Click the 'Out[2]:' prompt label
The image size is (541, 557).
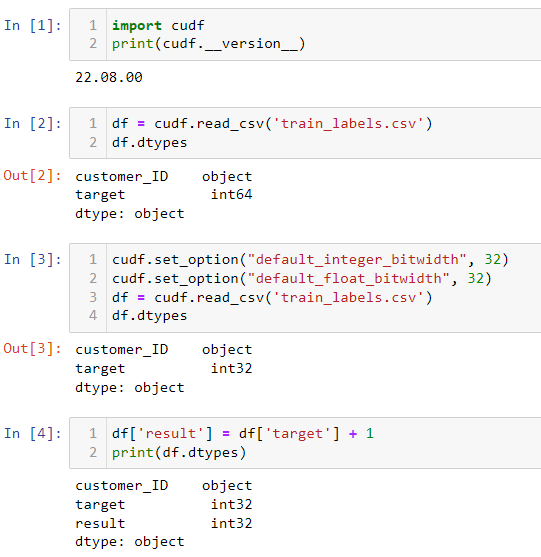click(x=33, y=175)
